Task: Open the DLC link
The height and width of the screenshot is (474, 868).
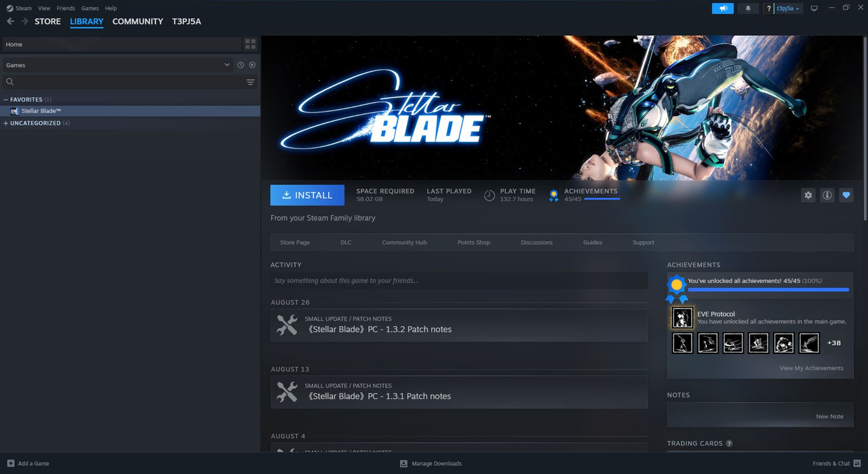Action: click(346, 243)
